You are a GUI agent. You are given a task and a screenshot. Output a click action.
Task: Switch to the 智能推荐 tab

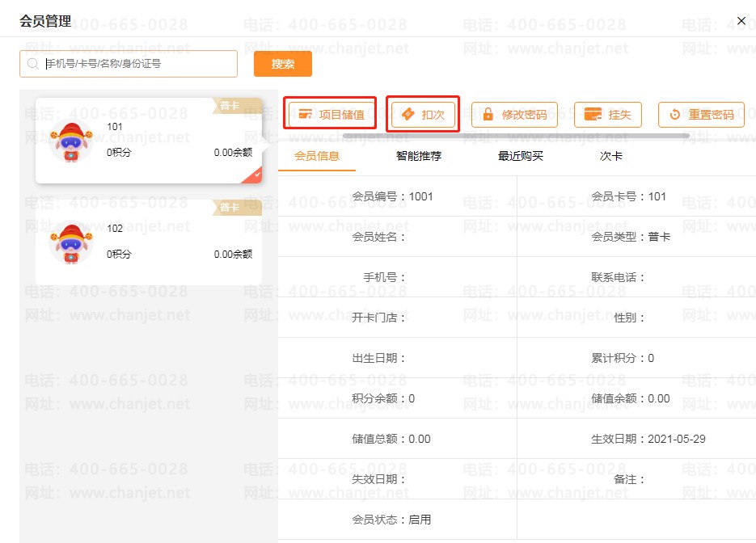pos(419,156)
